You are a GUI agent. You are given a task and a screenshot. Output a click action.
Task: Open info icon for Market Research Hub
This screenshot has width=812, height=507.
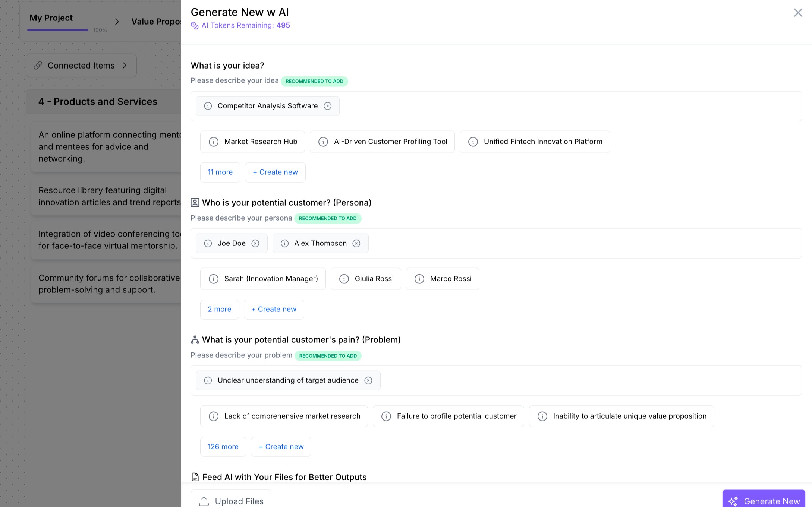(214, 142)
